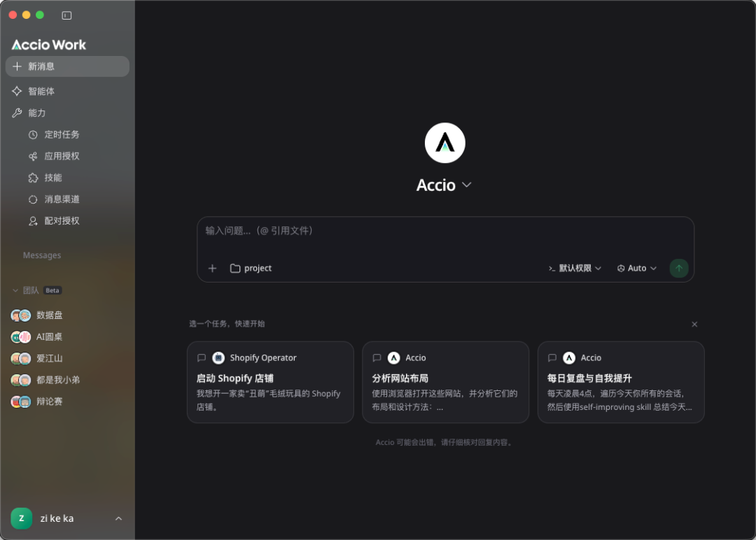This screenshot has width=756, height=540.
Task: Dismiss task suggestions with the × button
Action: pos(694,325)
